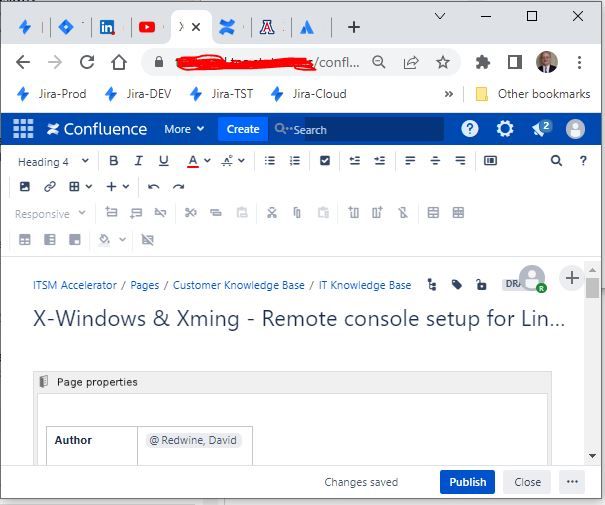Split the selected table cell

tap(458, 213)
